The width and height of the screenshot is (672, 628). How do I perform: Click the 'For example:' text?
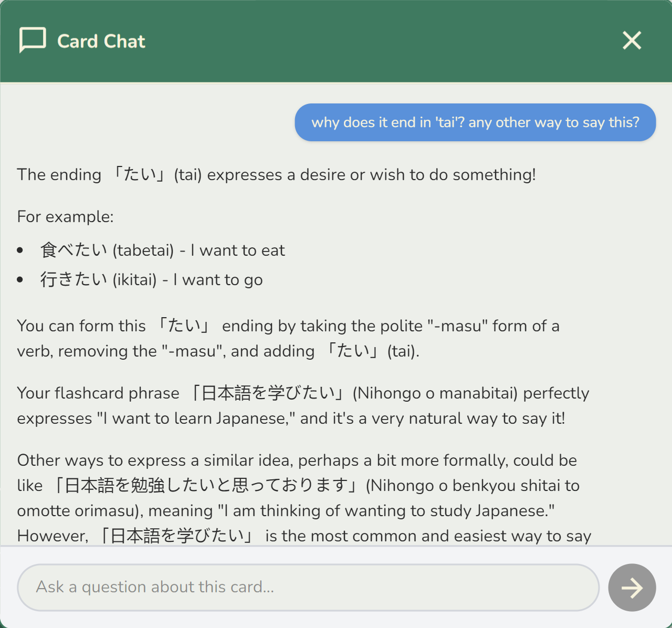click(66, 217)
